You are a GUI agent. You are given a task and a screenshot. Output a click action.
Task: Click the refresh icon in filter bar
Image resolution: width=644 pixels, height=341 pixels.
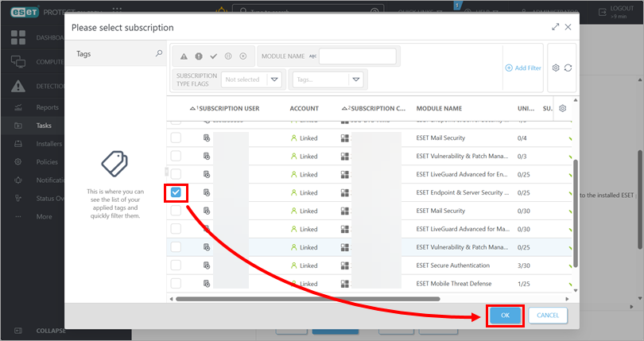tap(568, 68)
